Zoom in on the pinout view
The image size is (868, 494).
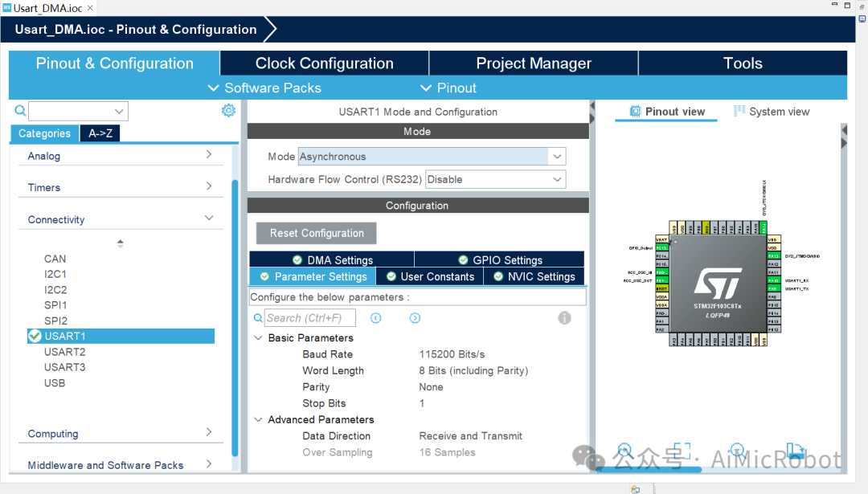pyautogui.click(x=625, y=451)
